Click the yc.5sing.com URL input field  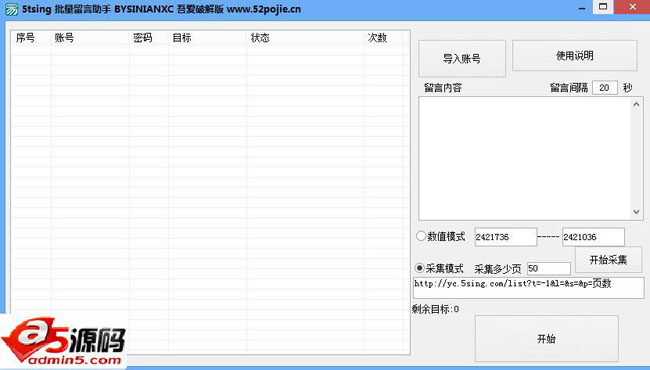(529, 288)
